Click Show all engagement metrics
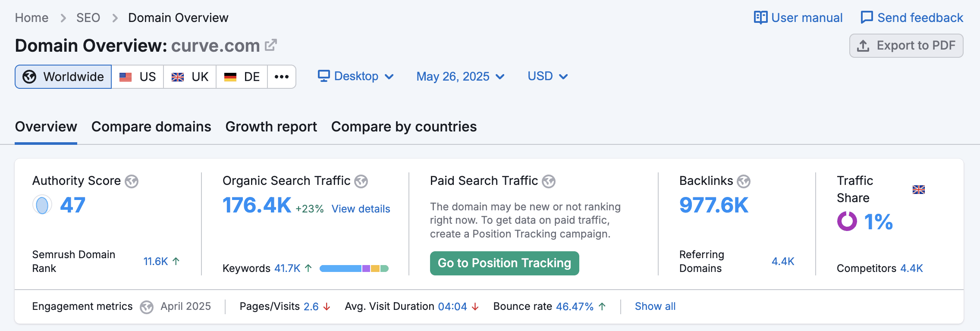 click(655, 306)
